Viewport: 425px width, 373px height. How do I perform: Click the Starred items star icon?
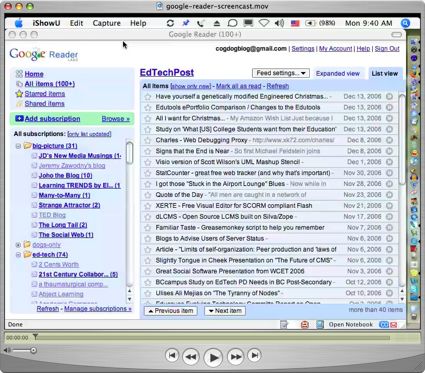coord(19,94)
